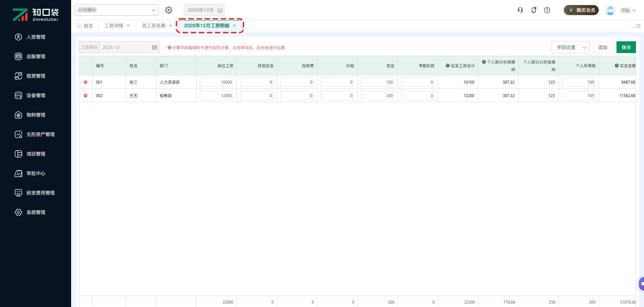The width and height of the screenshot is (644, 307).
Task: Open 物料管理 sidebar module
Action: coord(36,115)
